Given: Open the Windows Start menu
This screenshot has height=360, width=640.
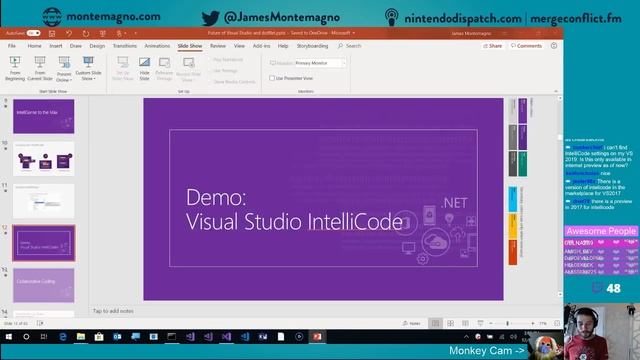Looking at the screenshot, I should (9, 337).
